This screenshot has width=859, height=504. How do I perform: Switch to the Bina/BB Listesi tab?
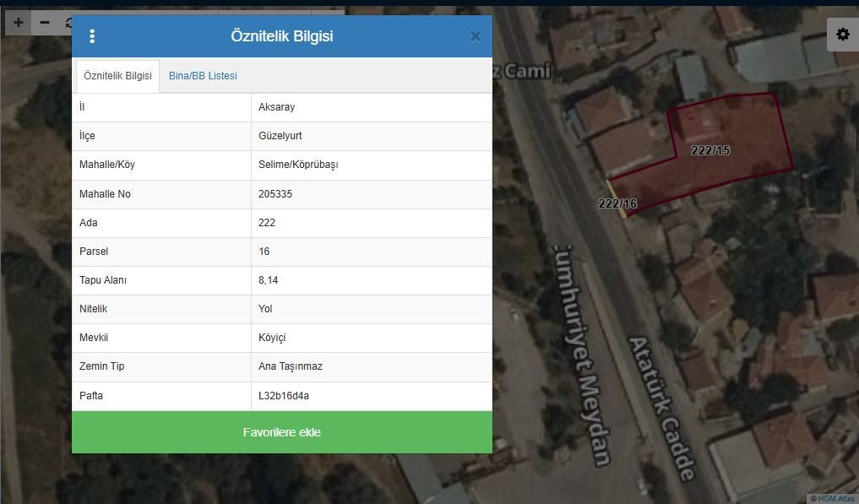coord(203,76)
